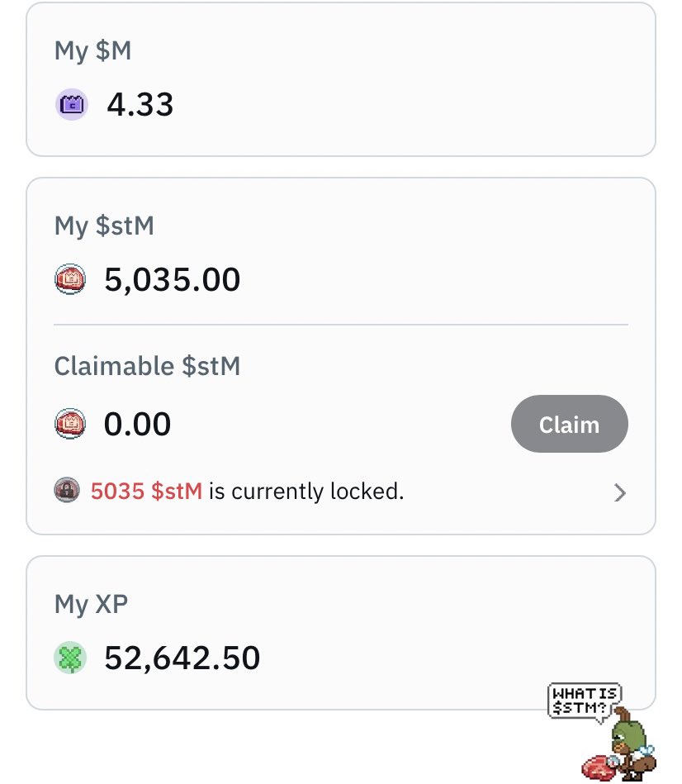Click the padlock locked-token icon
Screen dimensions: 682x784
click(x=67, y=490)
